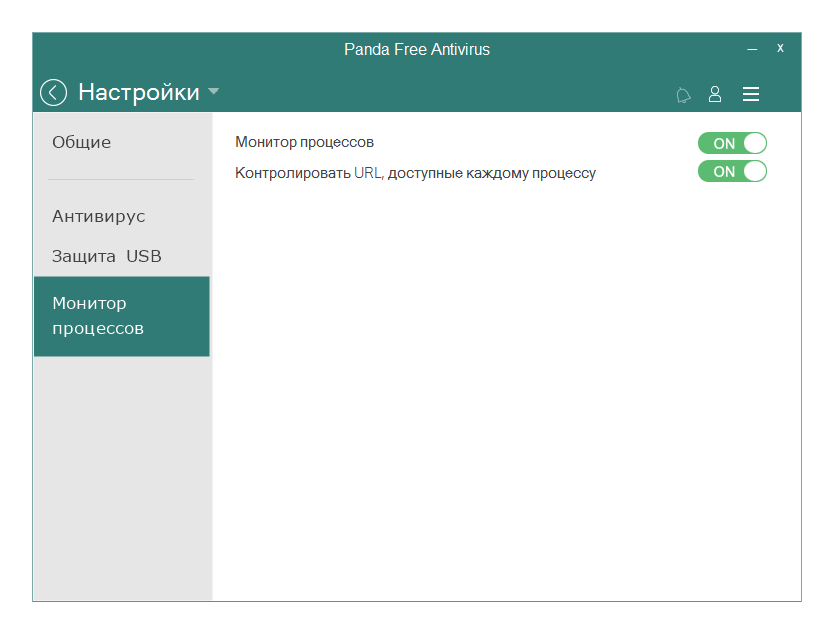The width and height of the screenshot is (834, 634).
Task: Toggle the Контролировать URL switch
Action: tap(732, 171)
